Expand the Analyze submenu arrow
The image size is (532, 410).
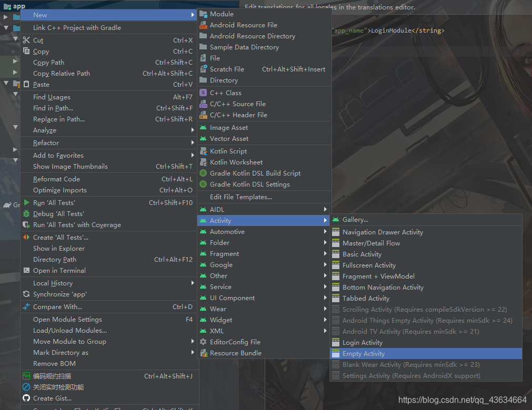click(193, 130)
